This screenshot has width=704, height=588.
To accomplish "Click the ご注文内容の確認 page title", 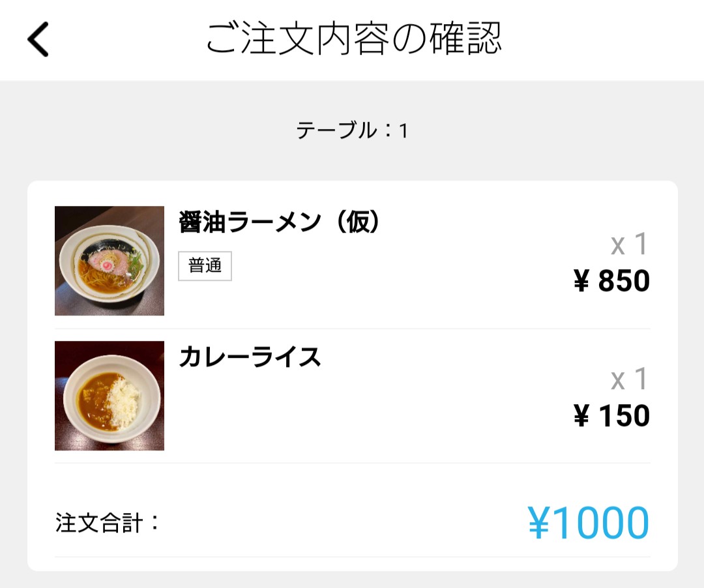I will [353, 39].
